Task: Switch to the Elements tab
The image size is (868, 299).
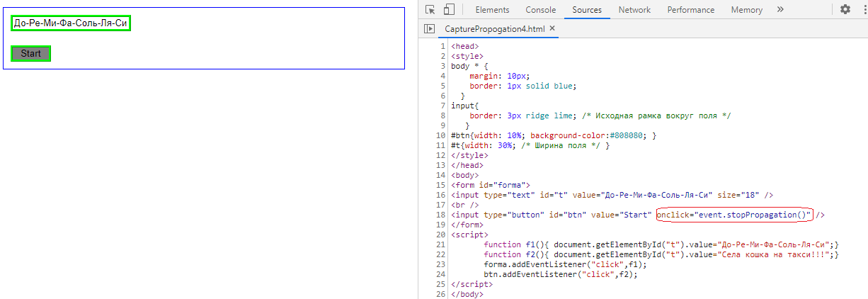Action: click(492, 10)
